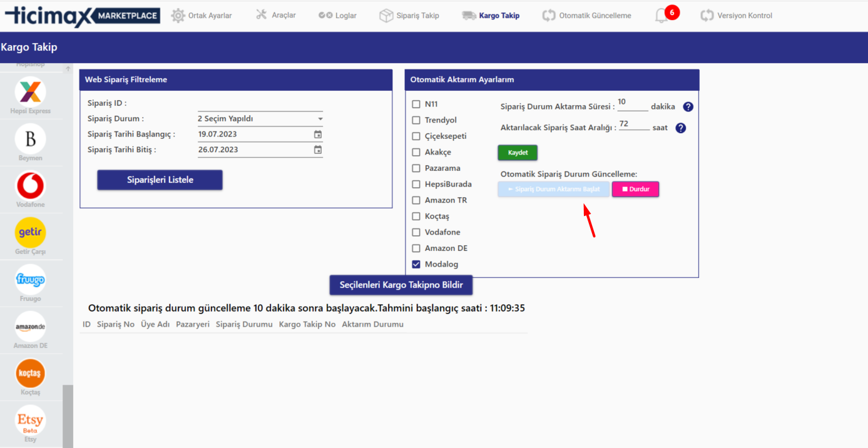Click the sidebar vertical scrollbar thumb
Image resolution: width=868 pixels, height=448 pixels.
[x=68, y=416]
